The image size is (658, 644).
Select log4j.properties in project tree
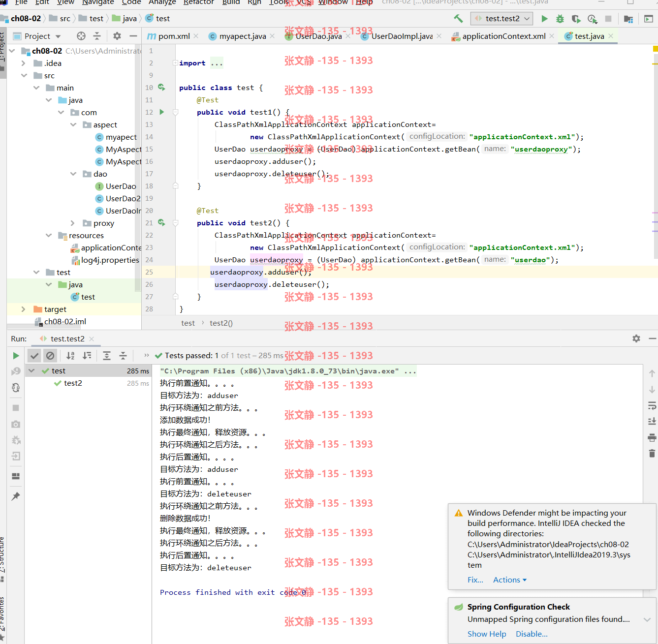110,260
